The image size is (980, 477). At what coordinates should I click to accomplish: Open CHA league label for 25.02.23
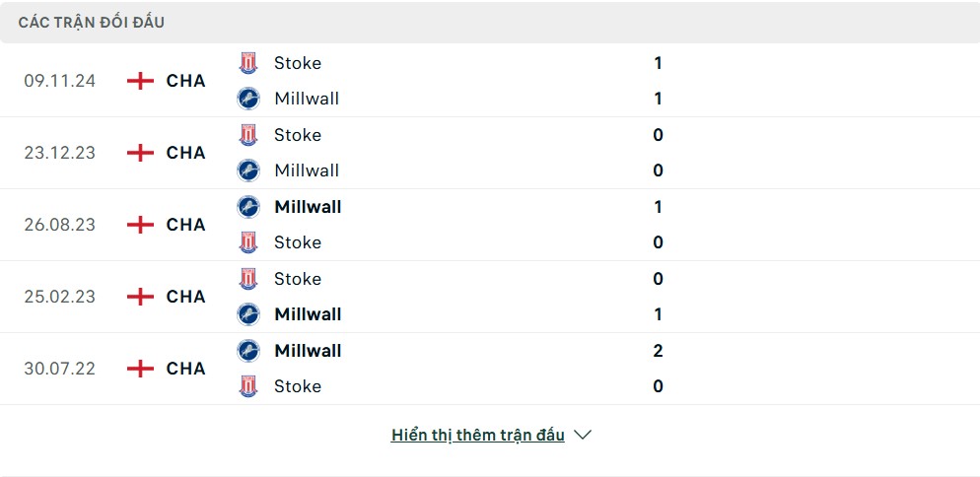[x=185, y=297]
